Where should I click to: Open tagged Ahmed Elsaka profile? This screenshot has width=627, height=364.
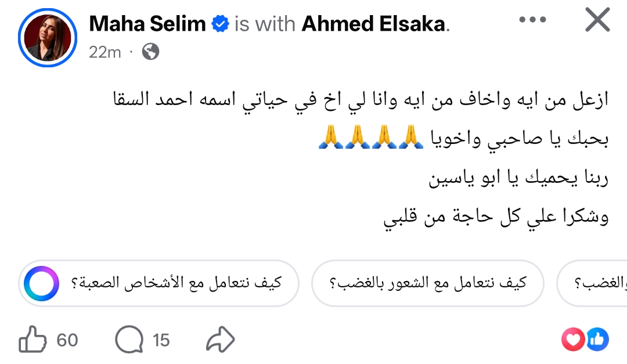click(x=376, y=24)
